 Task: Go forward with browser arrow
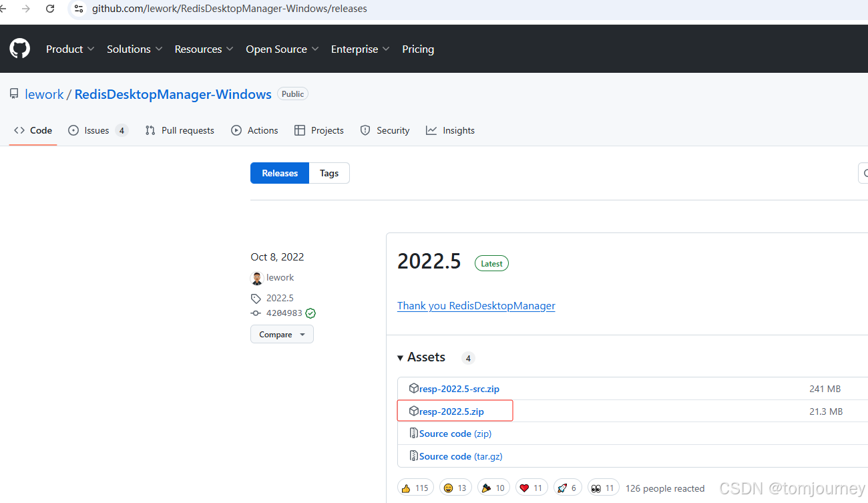click(x=26, y=9)
